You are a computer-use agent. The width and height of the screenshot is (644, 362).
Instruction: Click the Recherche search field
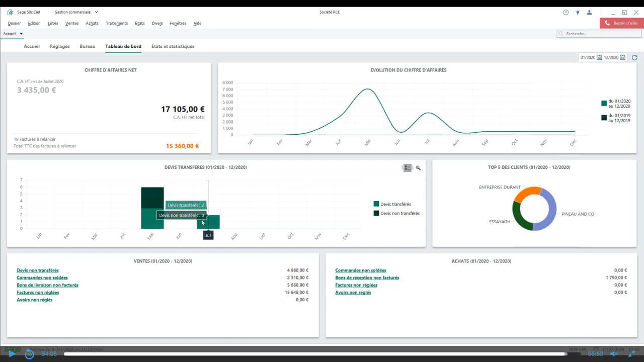[599, 34]
